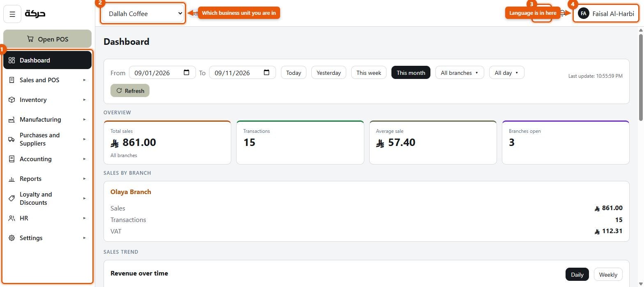Click the receipt icon for Sales and POS
The width and height of the screenshot is (644, 287).
[11, 80]
